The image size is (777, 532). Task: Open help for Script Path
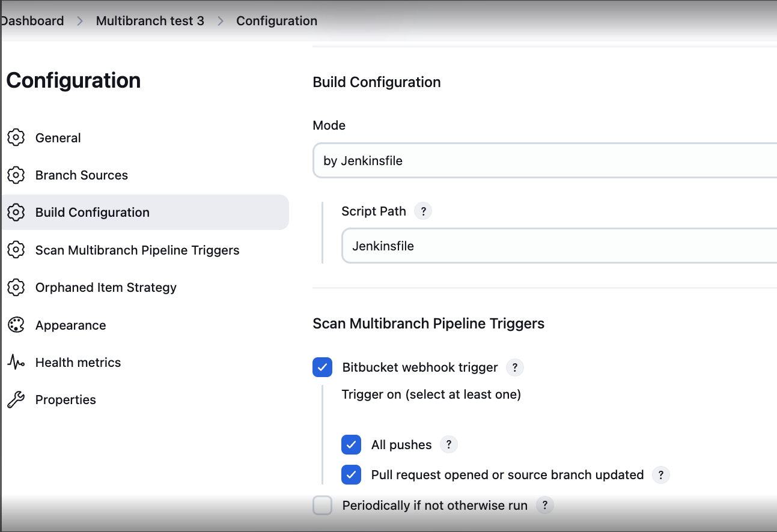(423, 211)
